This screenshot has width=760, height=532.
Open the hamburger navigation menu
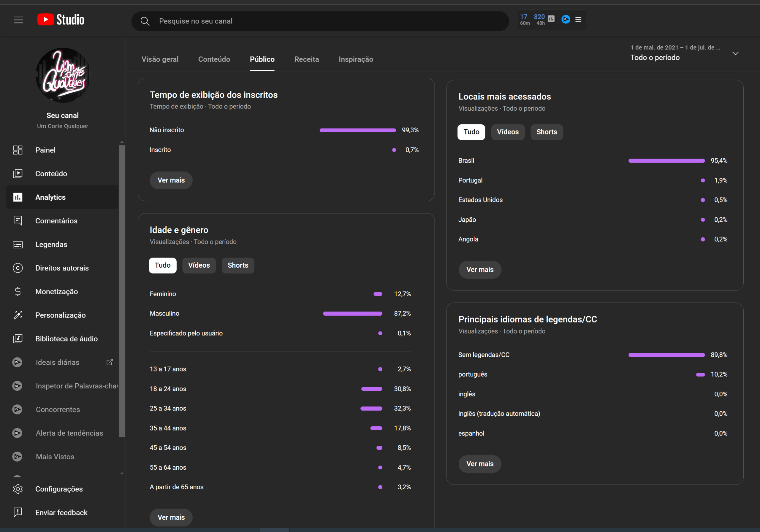click(x=18, y=20)
